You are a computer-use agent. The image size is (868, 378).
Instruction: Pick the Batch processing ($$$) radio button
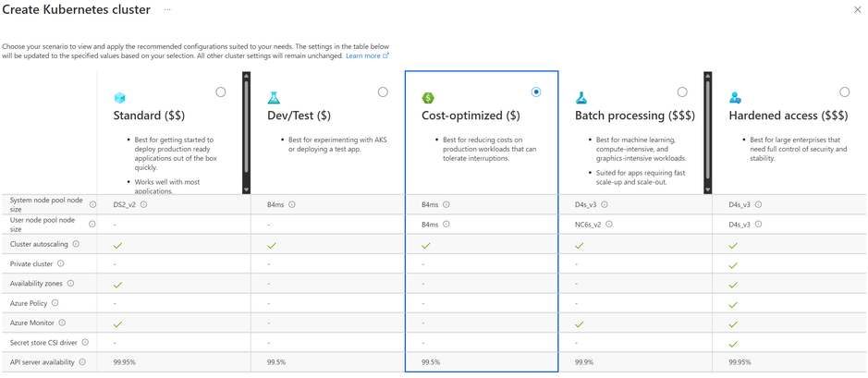pos(682,91)
